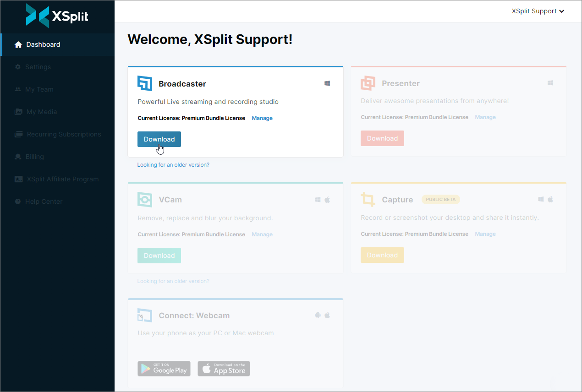582x392 pixels.
Task: Download XSplit VCam
Action: [159, 256]
